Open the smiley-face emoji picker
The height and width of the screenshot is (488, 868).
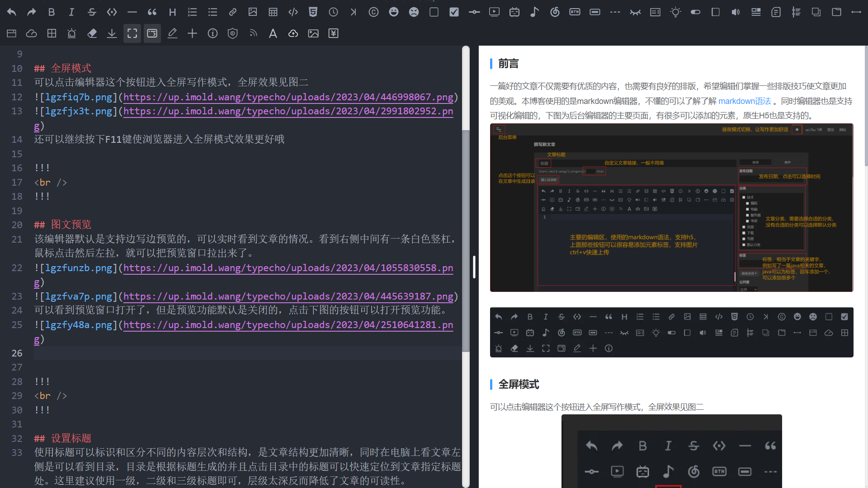[394, 12]
